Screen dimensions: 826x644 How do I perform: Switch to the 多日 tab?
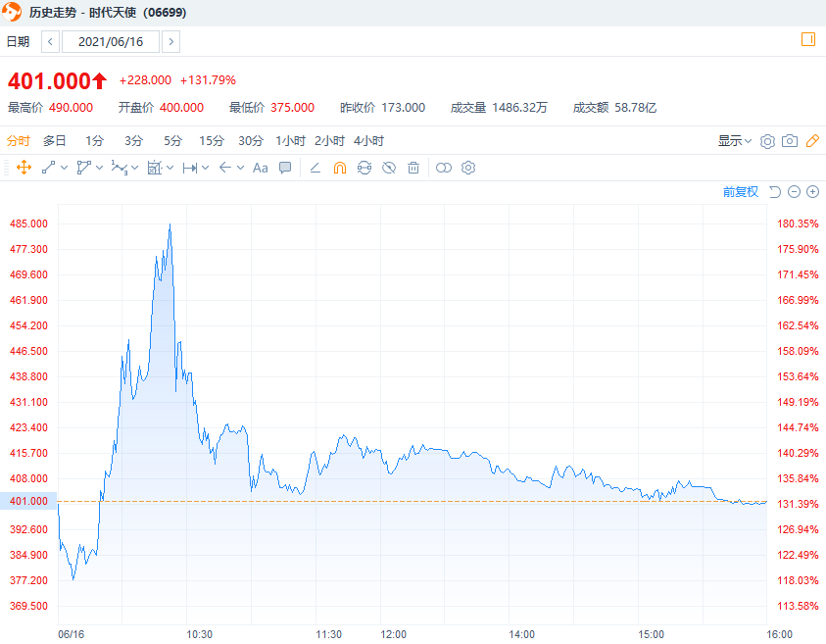[x=54, y=141]
